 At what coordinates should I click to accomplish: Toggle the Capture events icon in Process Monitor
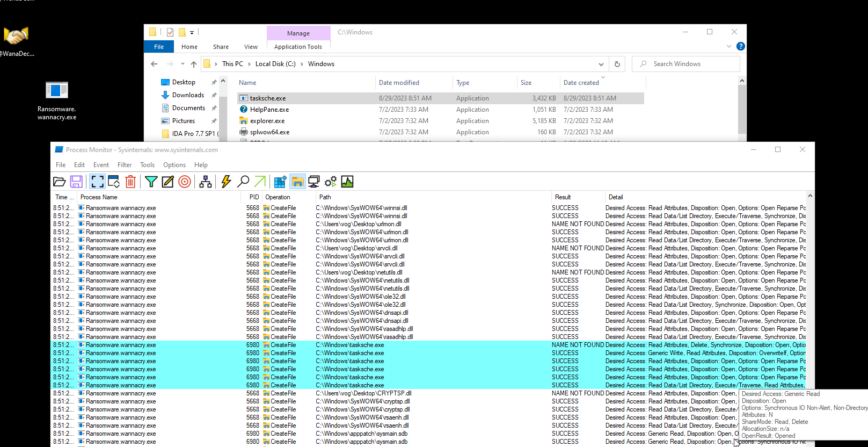click(97, 182)
